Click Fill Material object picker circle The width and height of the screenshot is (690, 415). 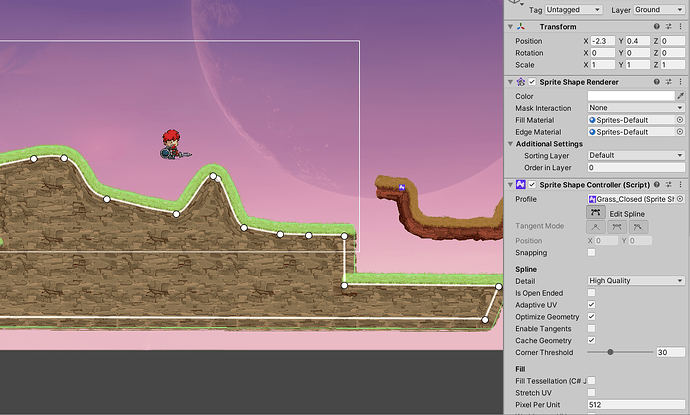680,120
